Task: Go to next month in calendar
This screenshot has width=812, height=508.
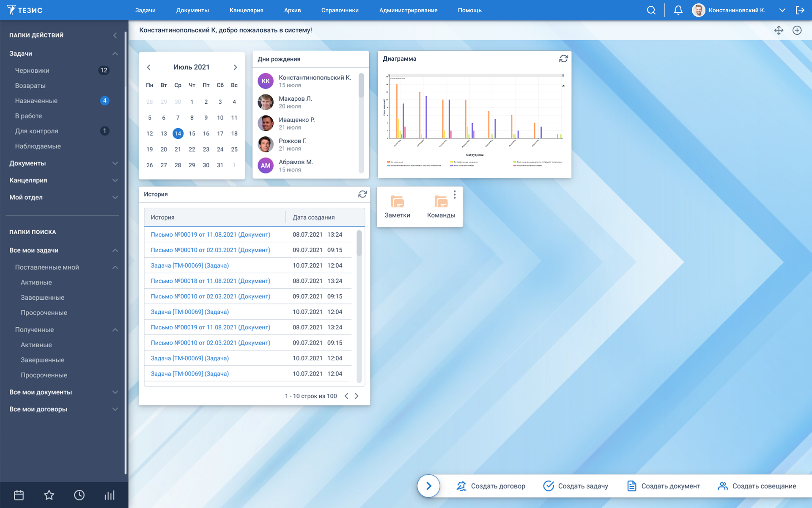Action: (x=235, y=67)
